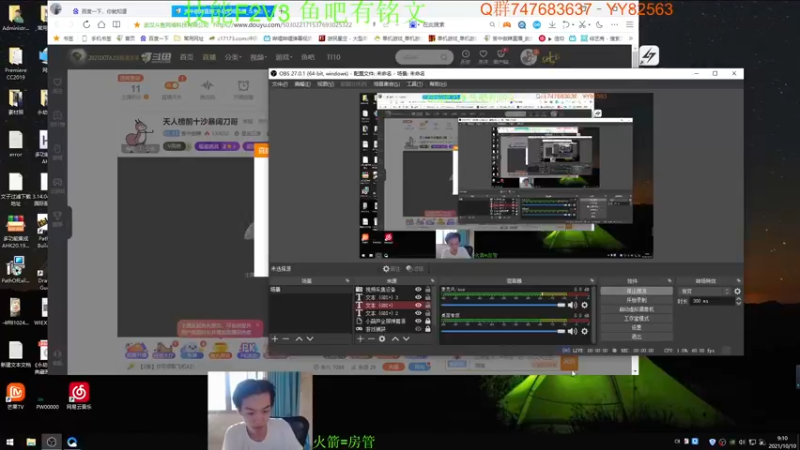
Task: Move OBS scene down with arrow
Action: point(310,339)
